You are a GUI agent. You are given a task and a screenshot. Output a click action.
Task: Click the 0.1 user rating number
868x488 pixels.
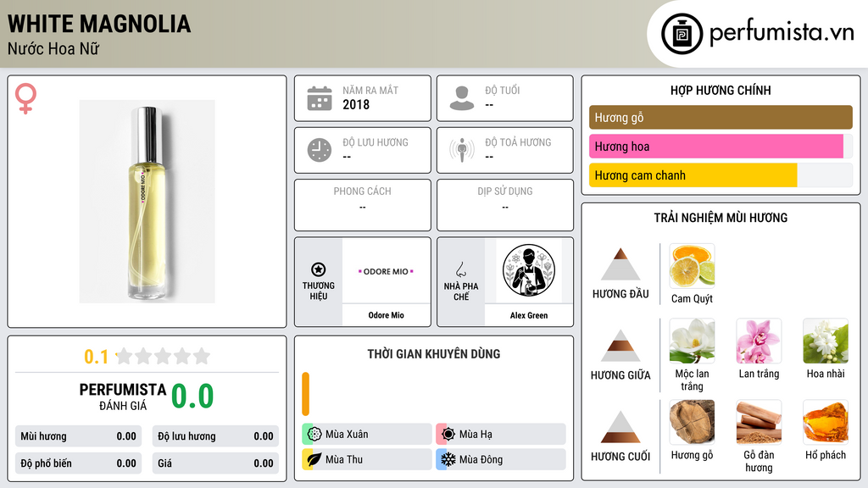(96, 357)
